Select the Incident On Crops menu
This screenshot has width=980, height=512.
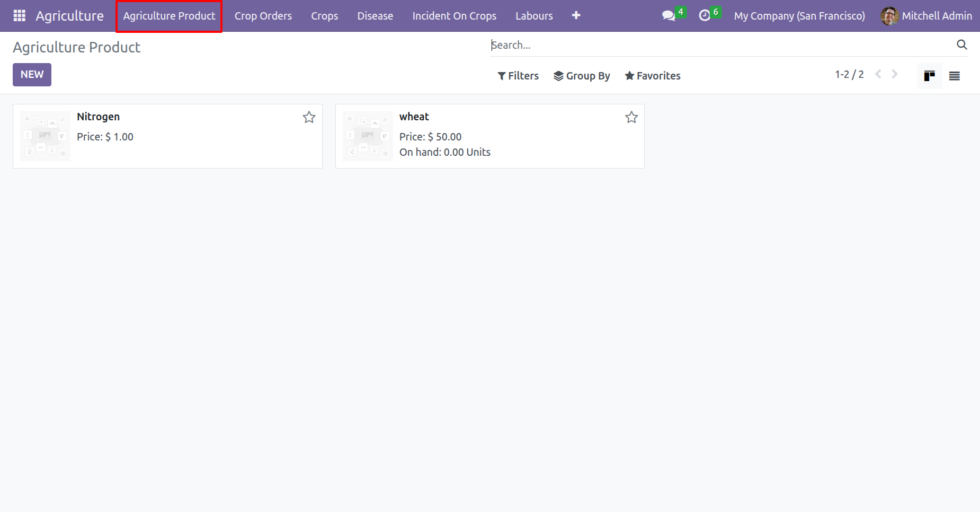(454, 16)
